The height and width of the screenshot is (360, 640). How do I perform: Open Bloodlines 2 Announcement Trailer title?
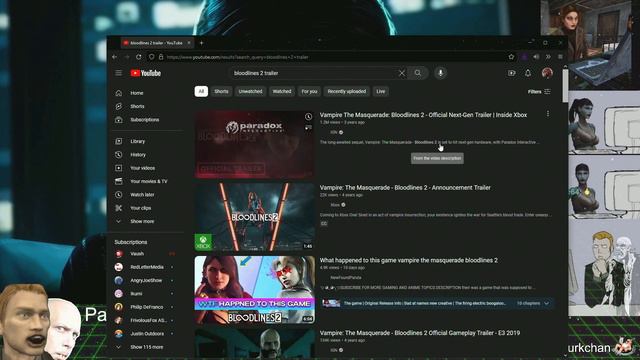pos(405,188)
